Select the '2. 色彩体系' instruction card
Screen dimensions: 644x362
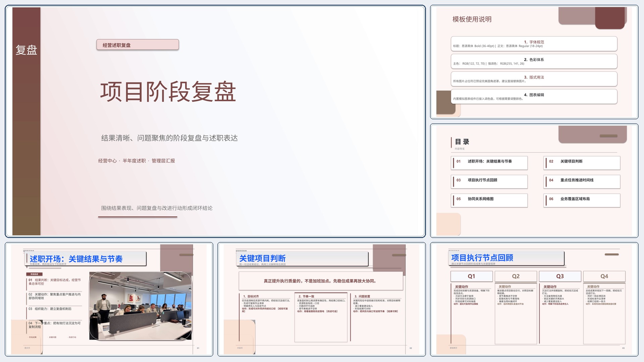tap(534, 61)
